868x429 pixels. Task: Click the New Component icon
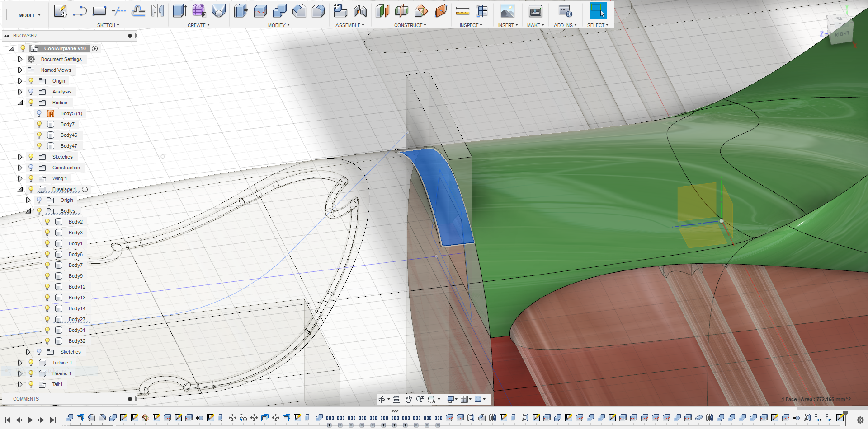coord(340,11)
